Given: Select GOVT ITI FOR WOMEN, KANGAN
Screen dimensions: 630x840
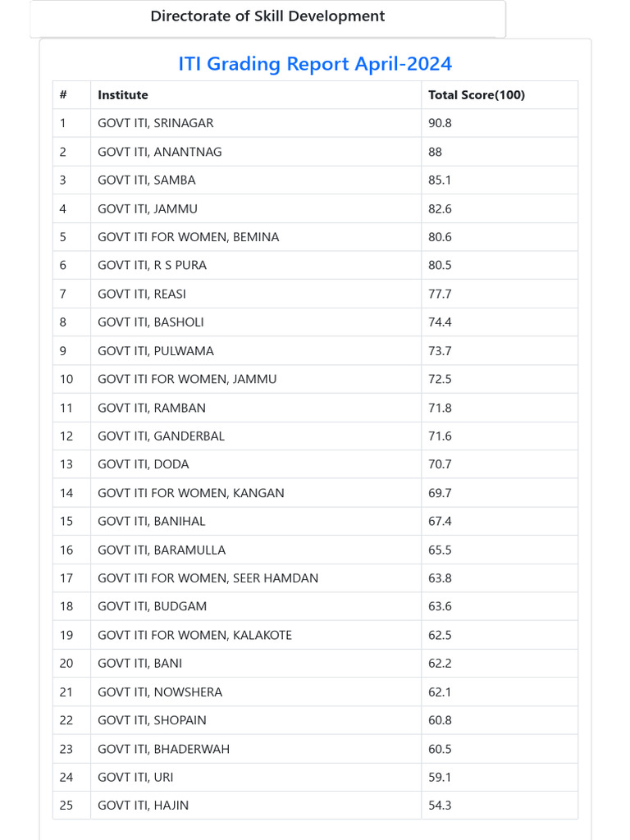Looking at the screenshot, I should (x=190, y=493).
